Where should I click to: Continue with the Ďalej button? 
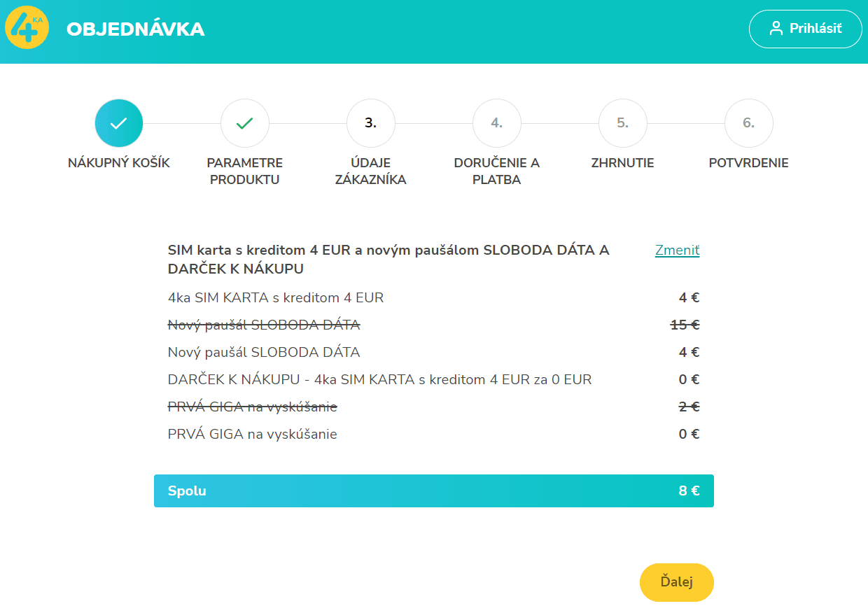coord(677,582)
